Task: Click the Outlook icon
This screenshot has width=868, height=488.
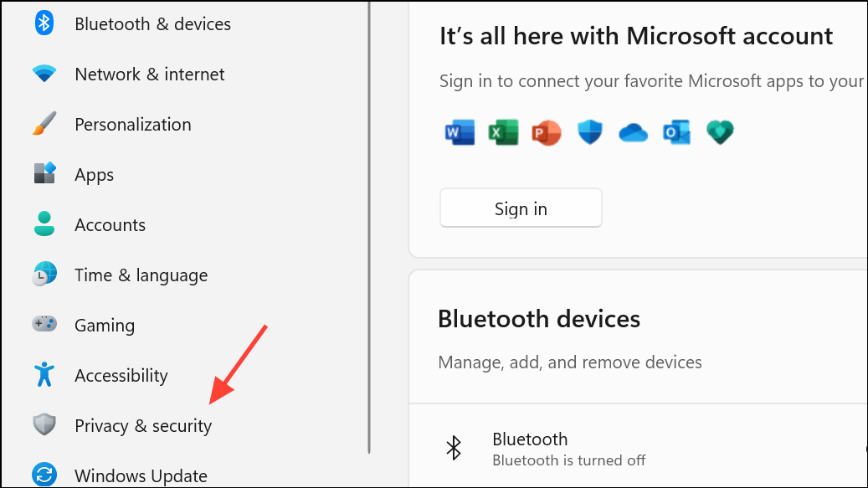Action: tap(676, 131)
